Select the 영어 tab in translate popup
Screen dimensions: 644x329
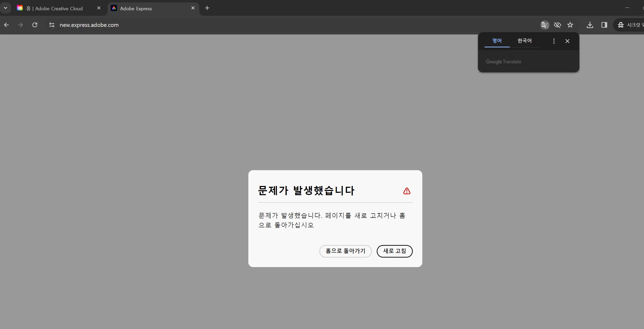[x=497, y=41]
